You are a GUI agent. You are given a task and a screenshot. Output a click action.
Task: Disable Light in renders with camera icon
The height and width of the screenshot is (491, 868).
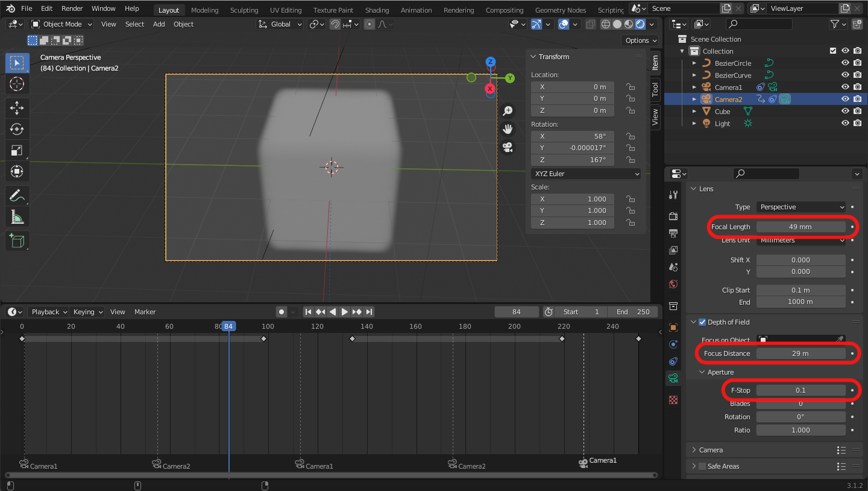[x=857, y=124]
